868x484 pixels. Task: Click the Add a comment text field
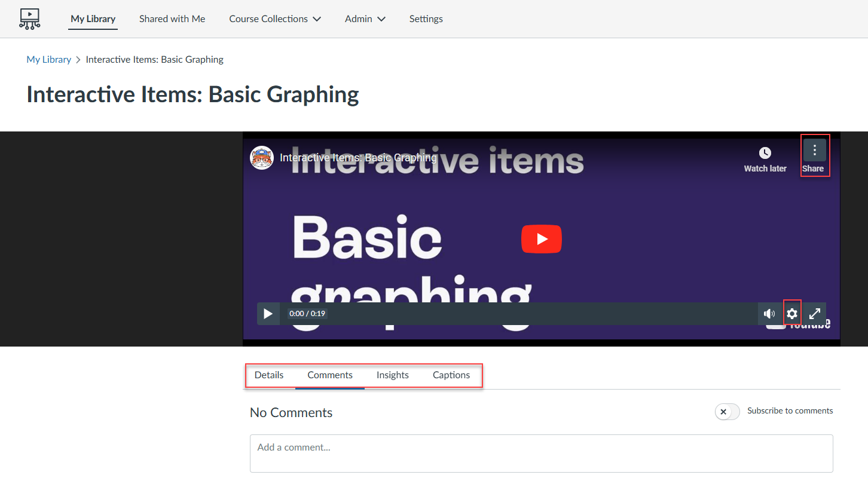click(x=541, y=454)
